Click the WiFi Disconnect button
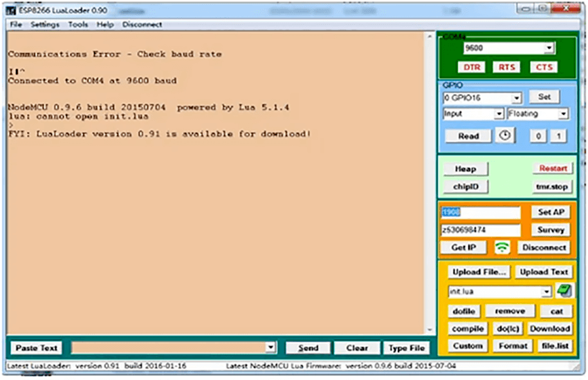The image size is (588, 380). 544,247
